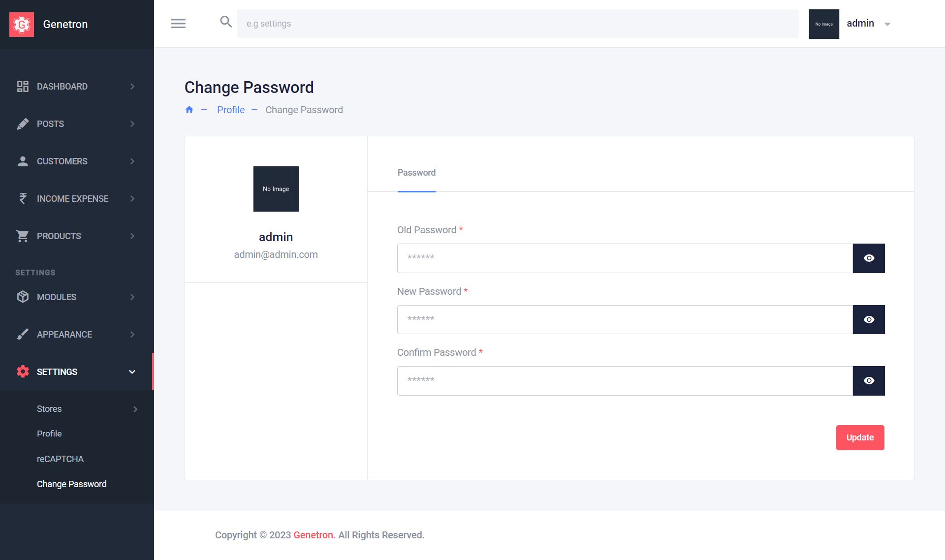The image size is (945, 560).
Task: Click the home breadcrumb icon
Action: click(189, 110)
